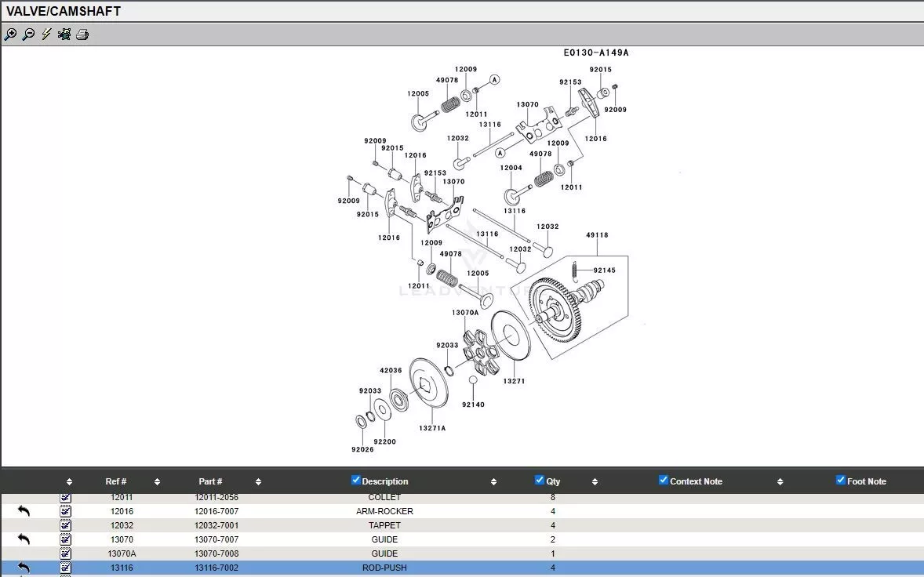Click the back arrow icon for ARM-ROCKER row
The width and height of the screenshot is (924, 577).
(x=24, y=511)
